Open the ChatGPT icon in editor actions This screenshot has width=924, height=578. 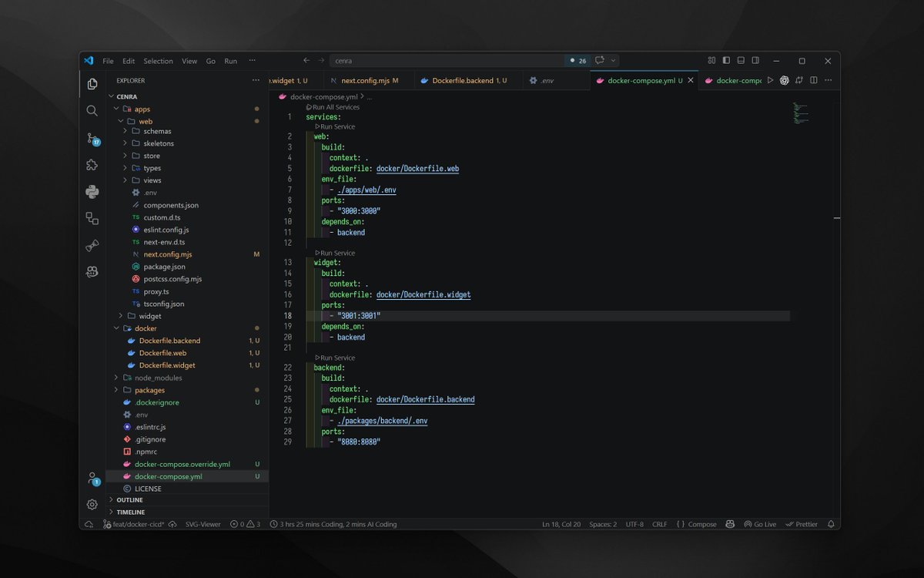[785, 80]
